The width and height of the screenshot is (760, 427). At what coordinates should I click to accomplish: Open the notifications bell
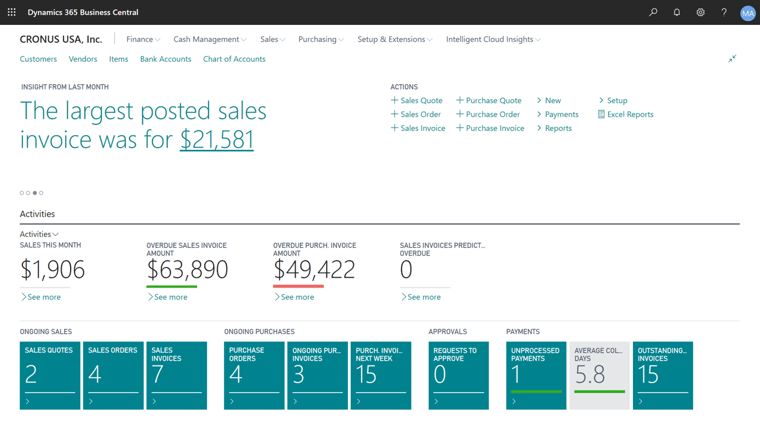[677, 12]
